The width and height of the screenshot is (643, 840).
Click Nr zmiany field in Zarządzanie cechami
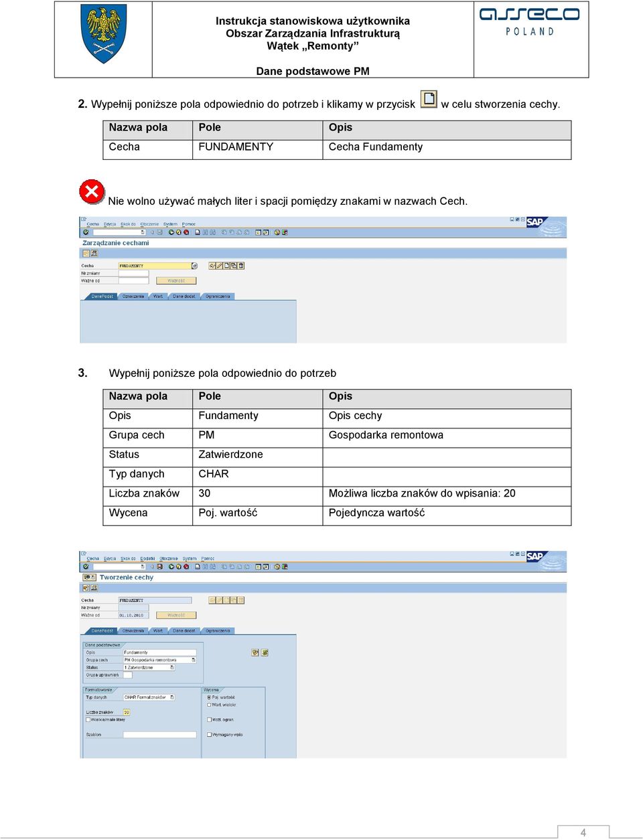pos(133,273)
